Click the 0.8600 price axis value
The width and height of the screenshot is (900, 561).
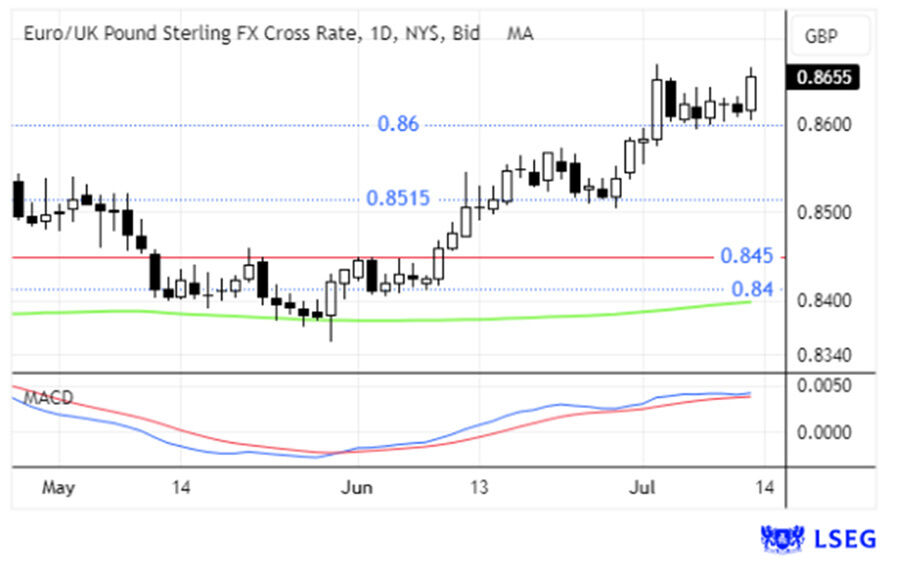click(824, 124)
